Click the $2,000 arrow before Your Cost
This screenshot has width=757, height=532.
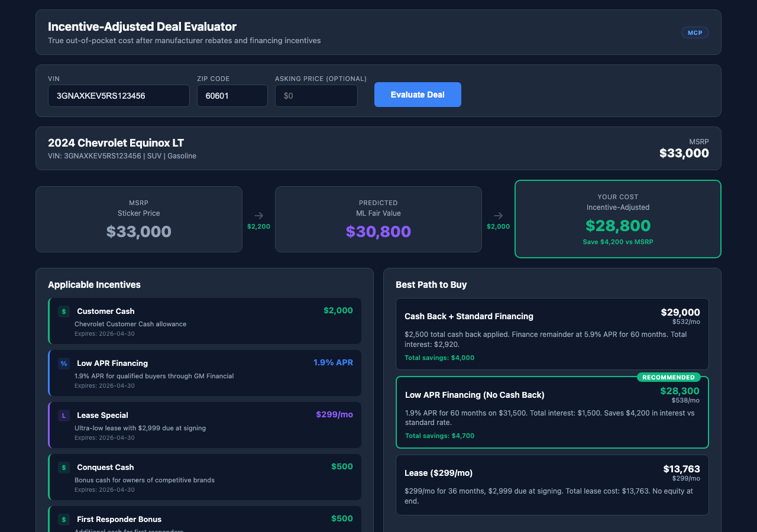click(x=498, y=219)
